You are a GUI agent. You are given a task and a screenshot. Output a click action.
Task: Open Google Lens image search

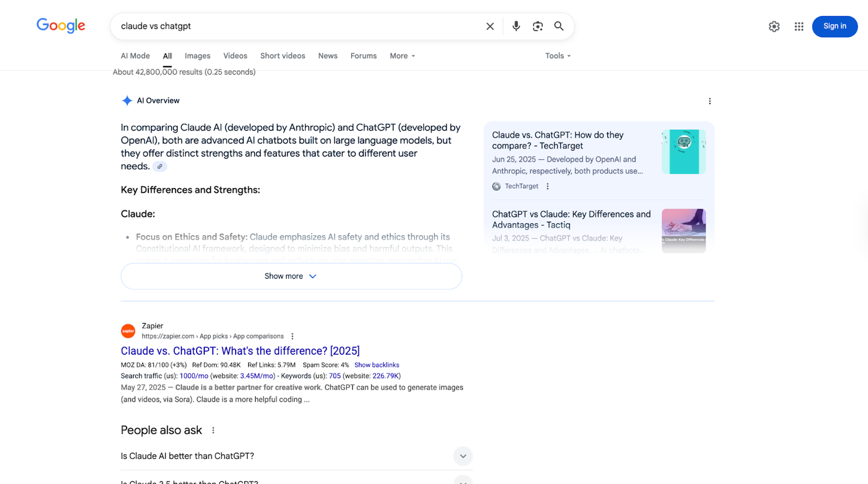(x=538, y=26)
